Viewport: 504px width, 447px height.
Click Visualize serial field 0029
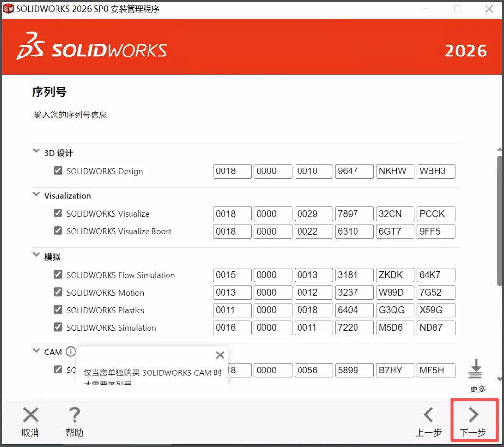point(314,214)
